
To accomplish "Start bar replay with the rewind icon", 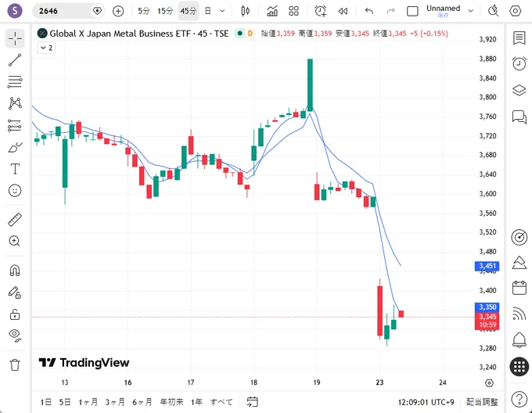I will [343, 11].
